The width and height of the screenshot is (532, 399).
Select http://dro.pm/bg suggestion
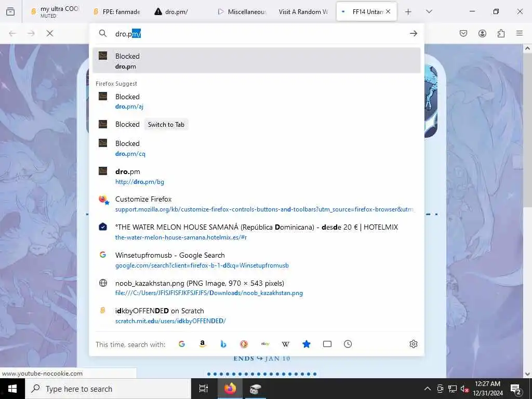[257, 177]
